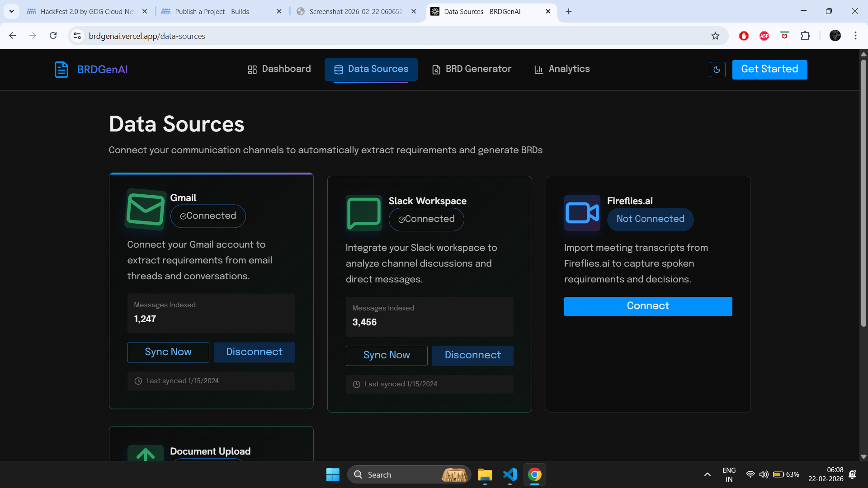
Task: Open File Explorer from taskbar
Action: point(485,474)
